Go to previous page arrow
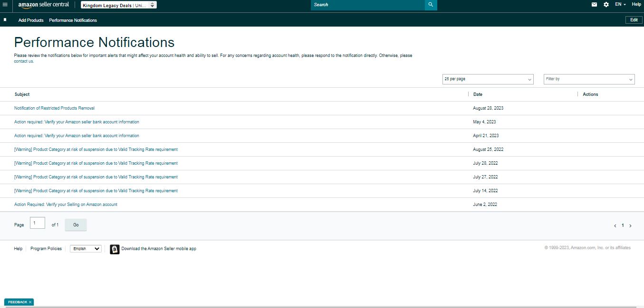 click(615, 226)
